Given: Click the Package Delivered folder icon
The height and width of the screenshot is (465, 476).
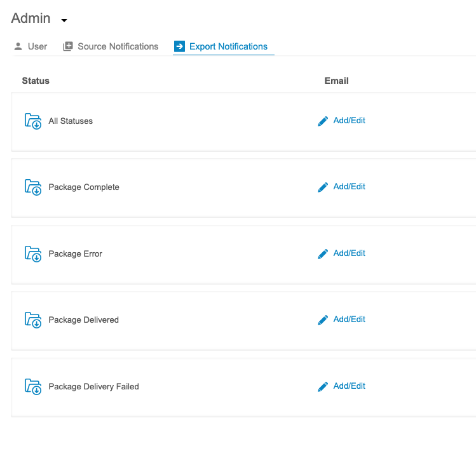Looking at the screenshot, I should point(32,320).
